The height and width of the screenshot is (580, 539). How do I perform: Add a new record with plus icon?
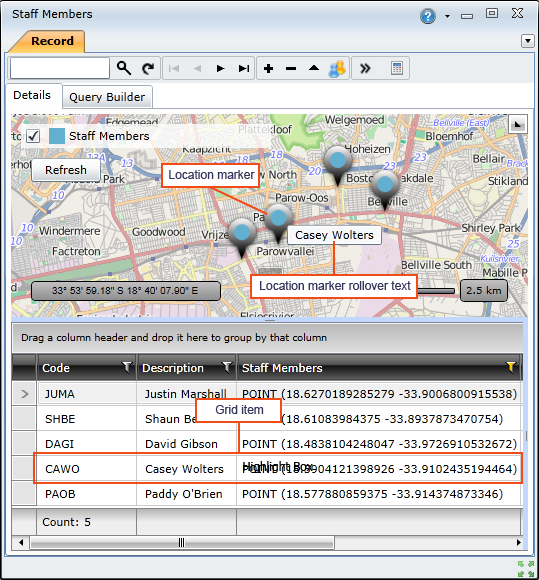click(268, 68)
